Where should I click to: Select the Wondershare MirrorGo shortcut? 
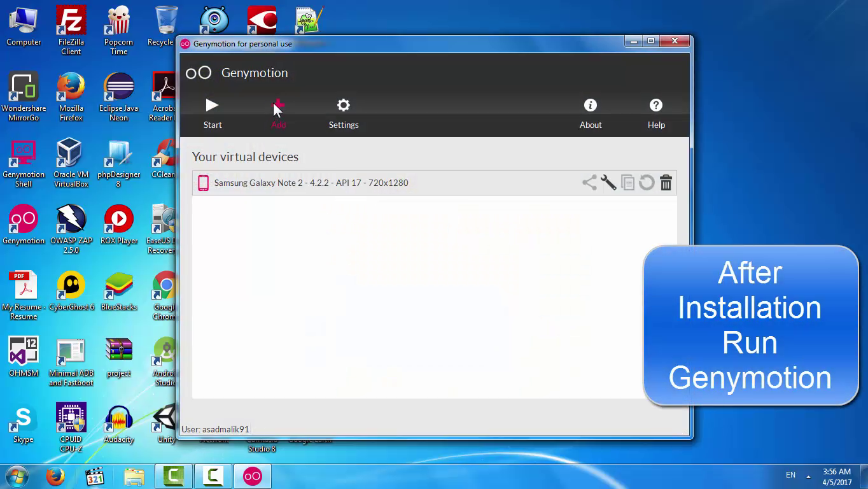[24, 97]
